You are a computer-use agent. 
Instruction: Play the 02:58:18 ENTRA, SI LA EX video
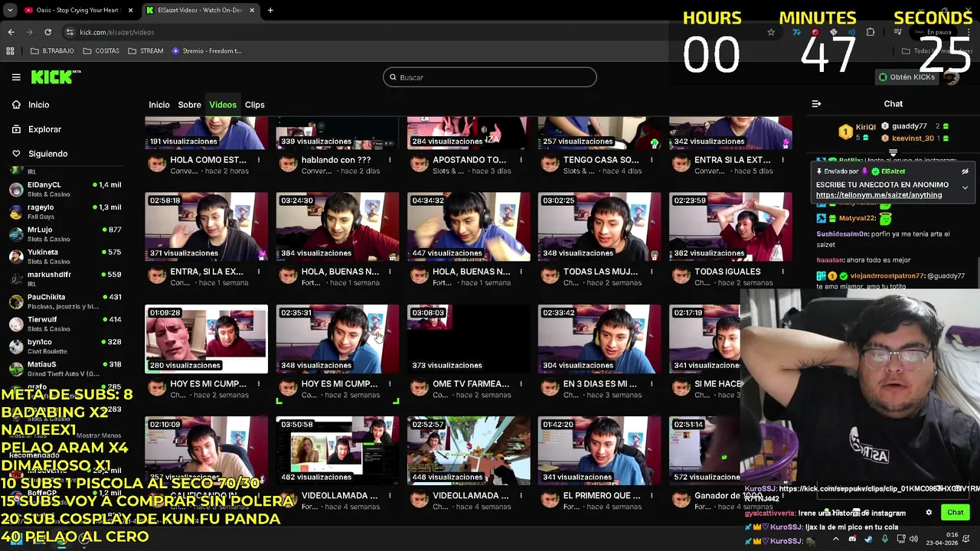click(207, 227)
